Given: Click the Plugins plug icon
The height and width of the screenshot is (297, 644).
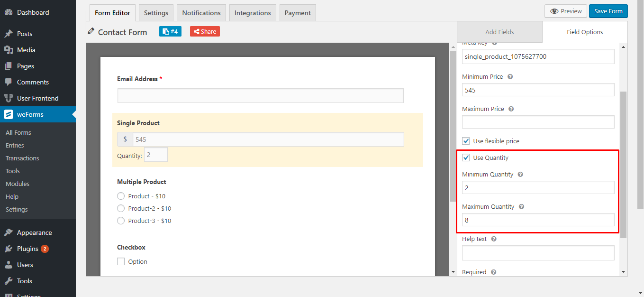Looking at the screenshot, I should [8, 249].
